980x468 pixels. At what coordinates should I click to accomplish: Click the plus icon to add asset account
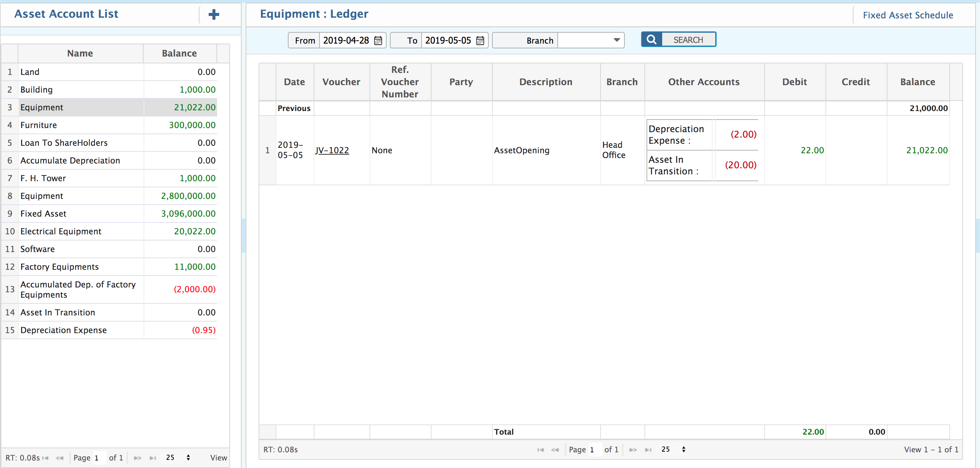pos(213,14)
